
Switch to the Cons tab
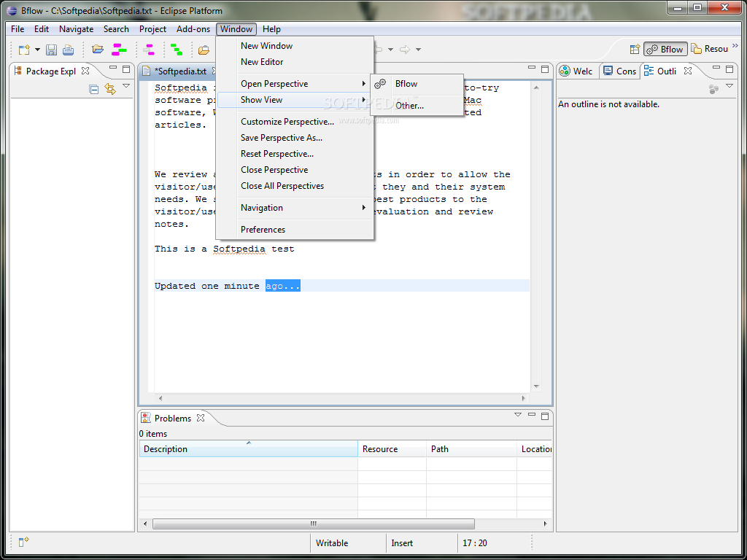tap(619, 71)
